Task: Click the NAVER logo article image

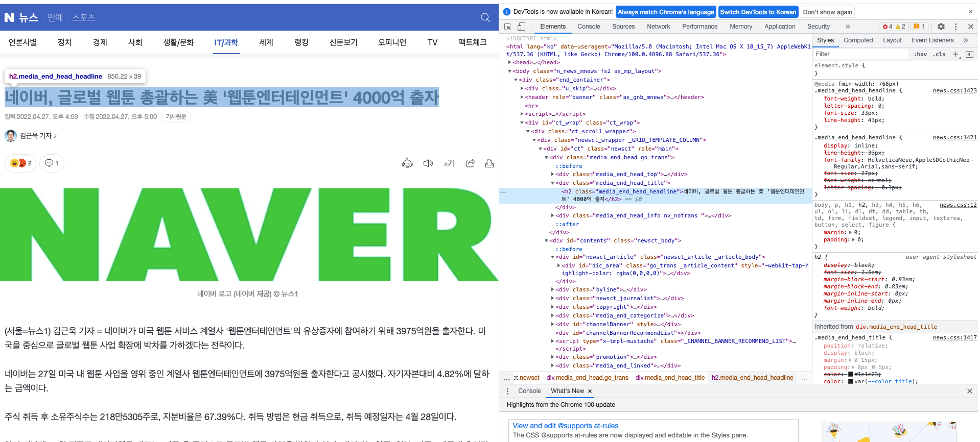Action: click(x=249, y=235)
